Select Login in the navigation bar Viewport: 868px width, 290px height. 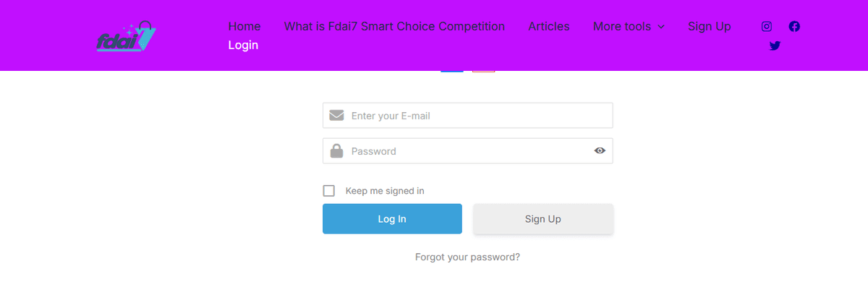(x=243, y=46)
